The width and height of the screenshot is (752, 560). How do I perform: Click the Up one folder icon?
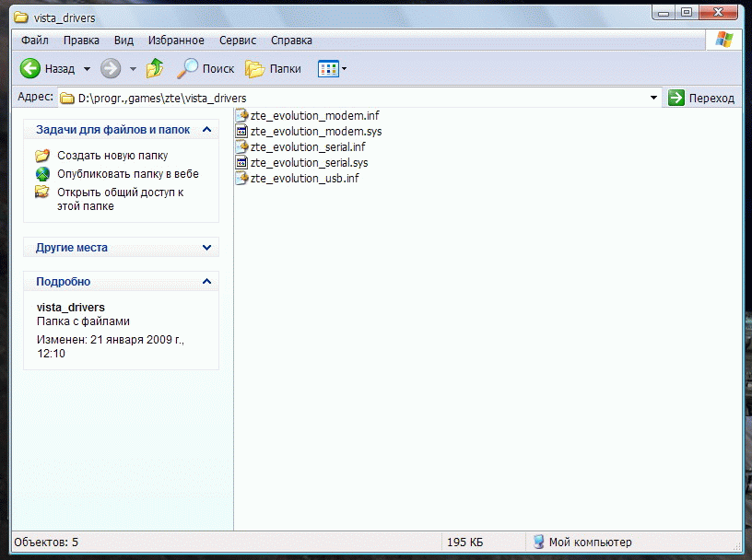(155, 68)
